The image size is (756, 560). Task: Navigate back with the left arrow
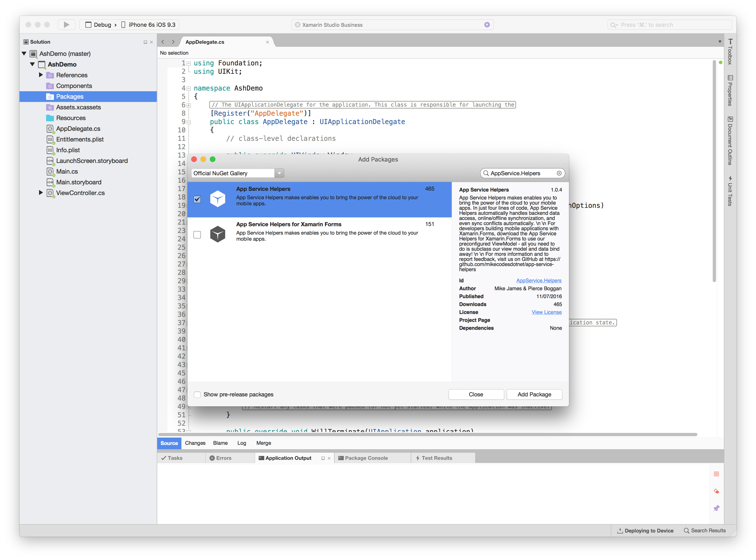[x=163, y=42]
